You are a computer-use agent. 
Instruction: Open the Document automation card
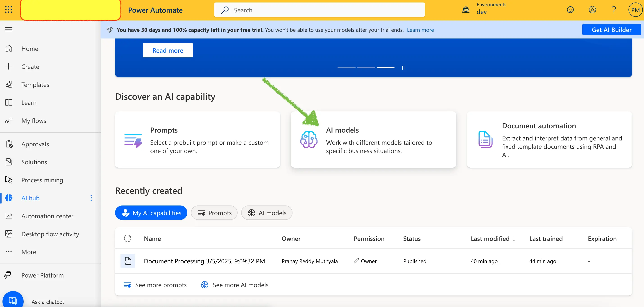coord(549,139)
